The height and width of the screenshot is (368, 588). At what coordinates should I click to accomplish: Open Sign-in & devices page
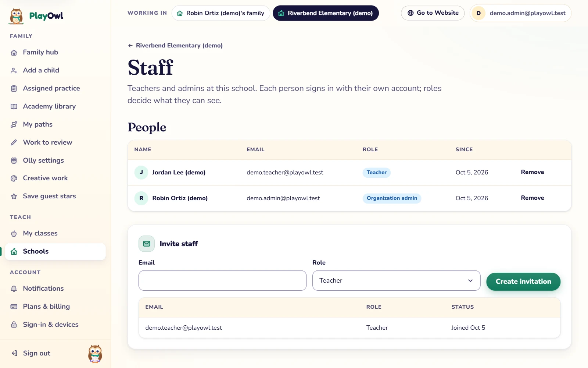(55, 325)
